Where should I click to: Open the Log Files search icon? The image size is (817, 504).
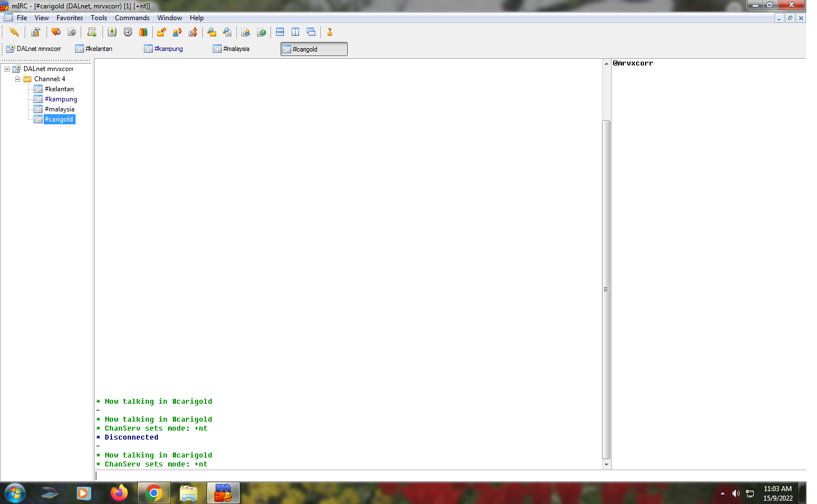tap(227, 32)
